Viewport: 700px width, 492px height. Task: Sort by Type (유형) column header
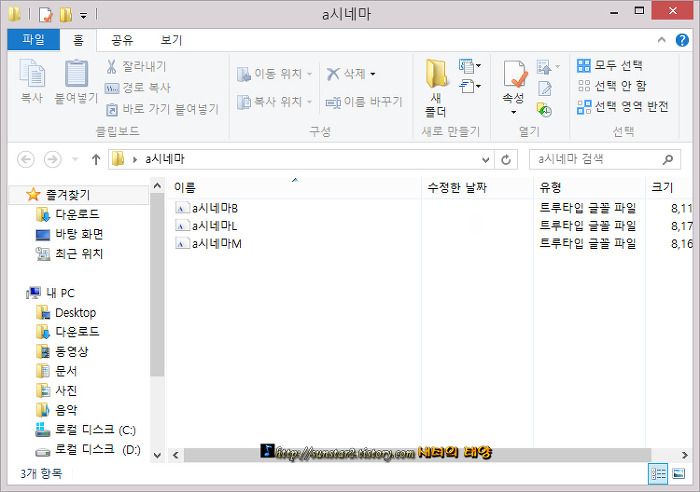coord(589,188)
